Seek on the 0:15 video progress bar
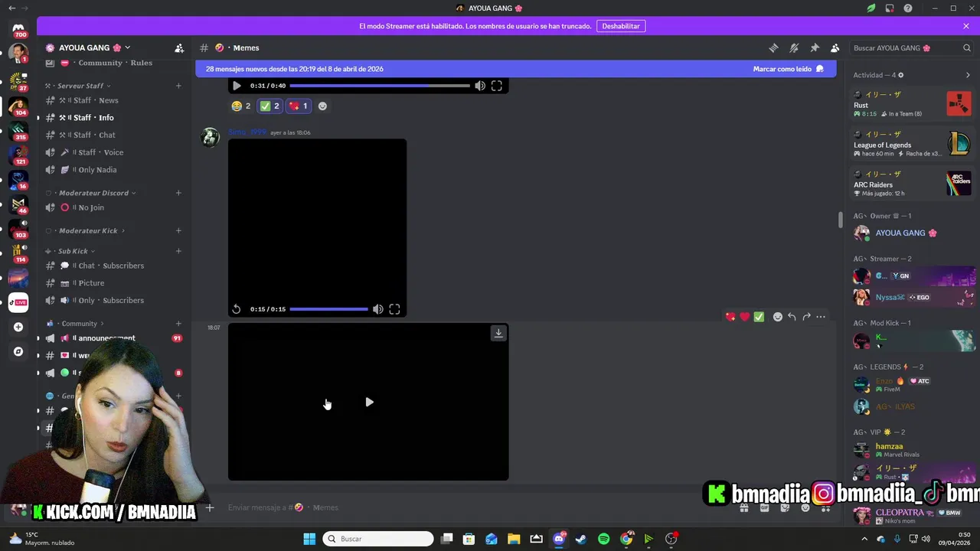 (x=329, y=309)
